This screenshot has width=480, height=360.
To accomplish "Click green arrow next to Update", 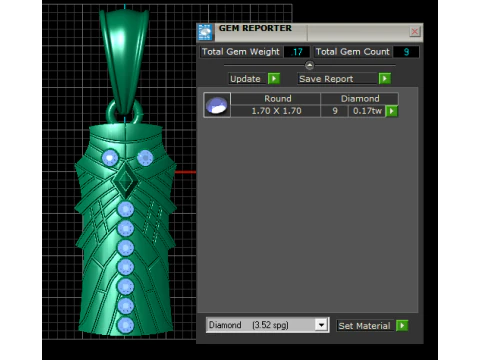I will (x=274, y=79).
